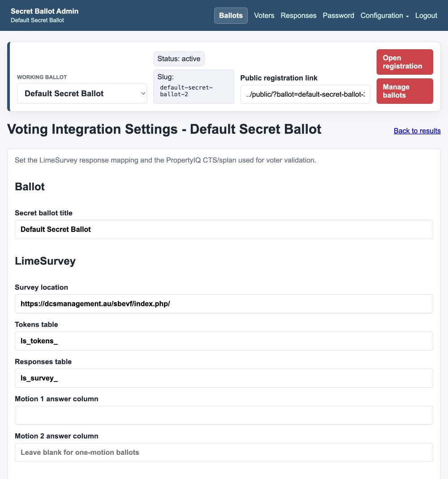The image size is (448, 479).
Task: Edit the Responses table field
Action: coord(224,378)
